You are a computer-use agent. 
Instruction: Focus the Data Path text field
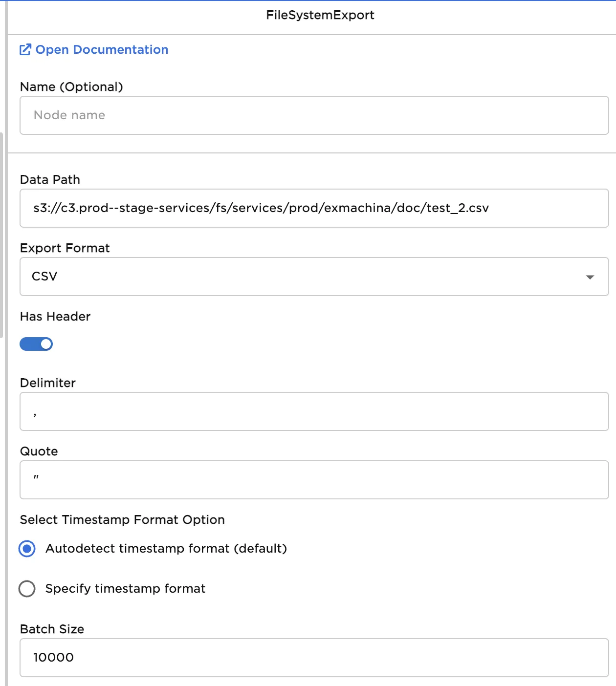pos(314,208)
